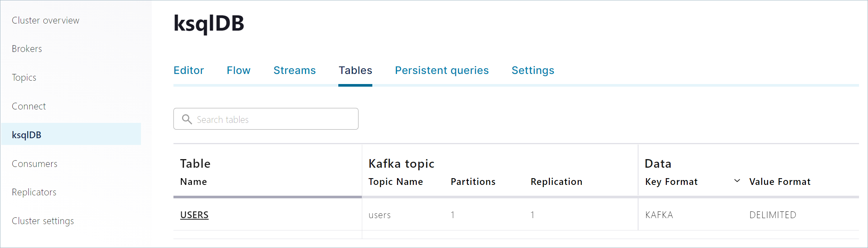Image resolution: width=868 pixels, height=248 pixels.
Task: Open the Editor tab
Action: [188, 70]
